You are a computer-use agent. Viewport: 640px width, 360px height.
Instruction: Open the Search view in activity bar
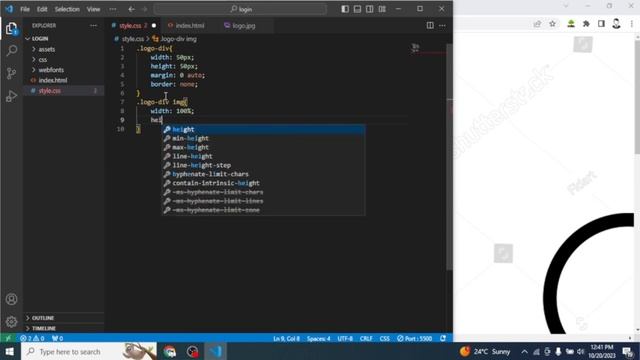point(11,51)
